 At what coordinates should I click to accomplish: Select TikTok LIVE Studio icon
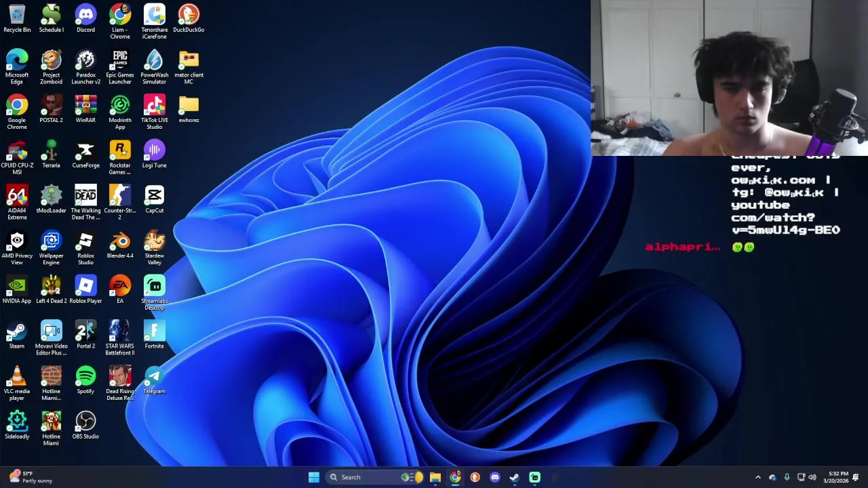pos(155,113)
